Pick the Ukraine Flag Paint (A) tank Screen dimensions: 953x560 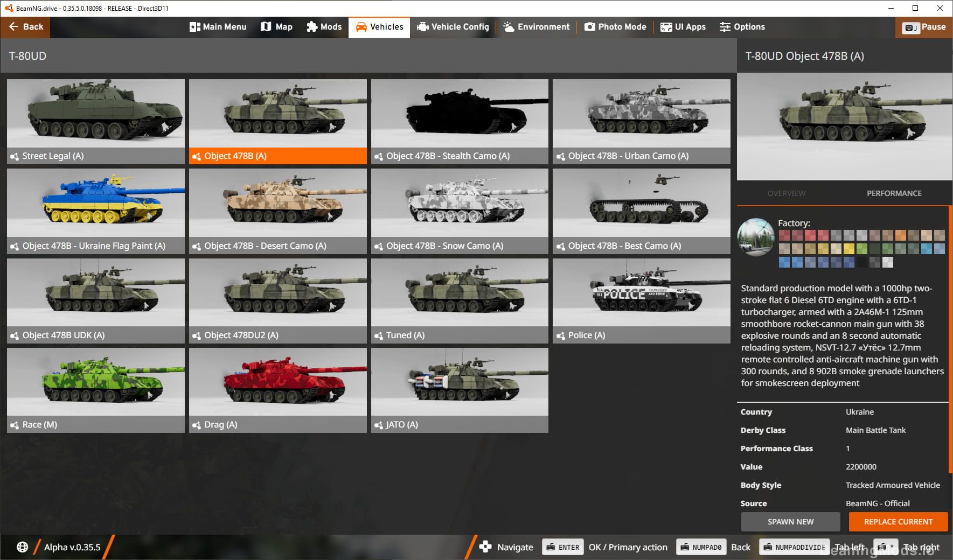point(96,211)
